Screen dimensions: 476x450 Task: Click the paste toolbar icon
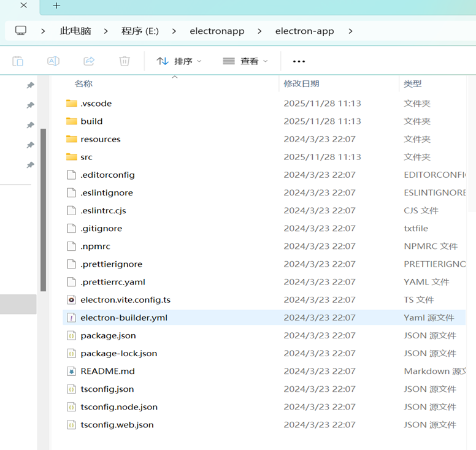click(x=18, y=61)
